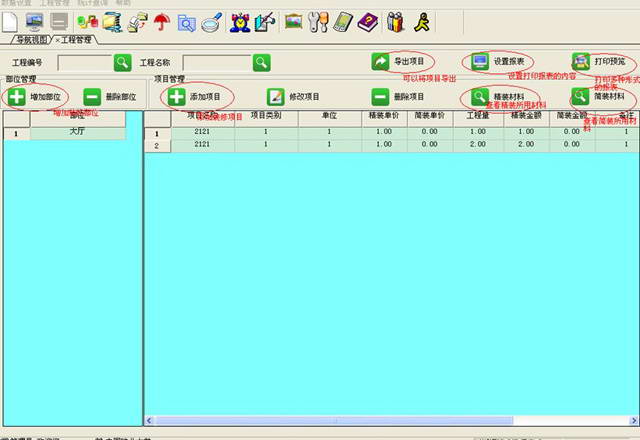This screenshot has width=640, height=440.
Task: Click the wrench tools toolbar icon
Action: (x=318, y=20)
